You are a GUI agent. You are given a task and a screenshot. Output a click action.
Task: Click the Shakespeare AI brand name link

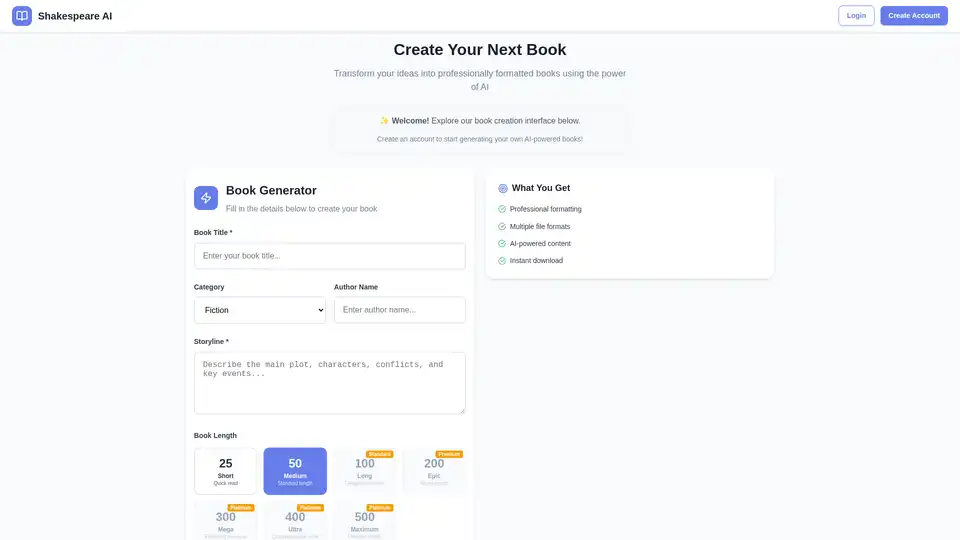pos(75,16)
